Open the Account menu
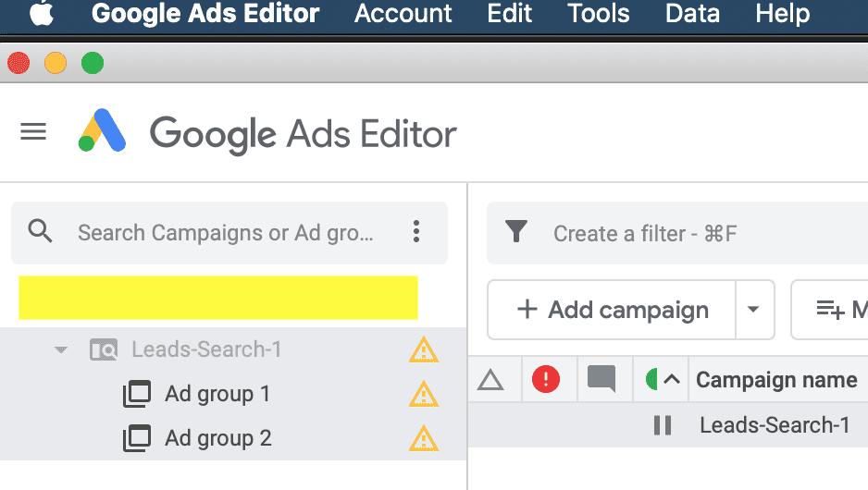Viewport: 868px width, 490px height. tap(403, 13)
